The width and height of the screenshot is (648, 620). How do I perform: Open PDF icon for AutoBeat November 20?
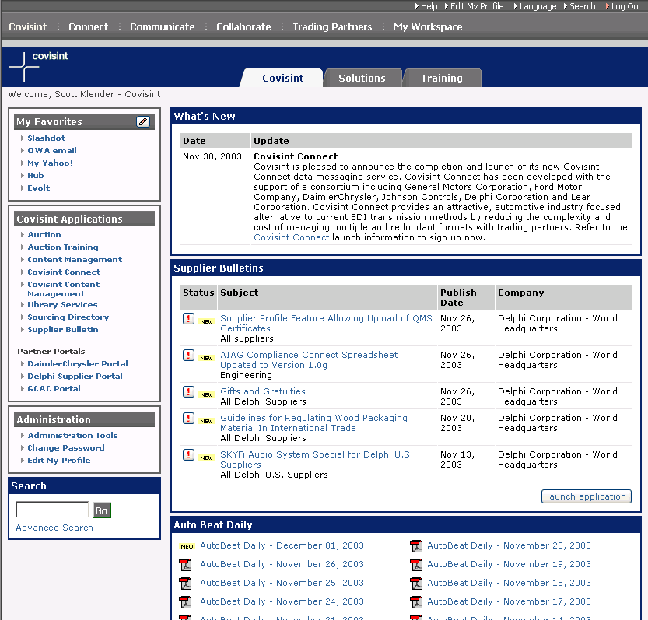click(416, 546)
